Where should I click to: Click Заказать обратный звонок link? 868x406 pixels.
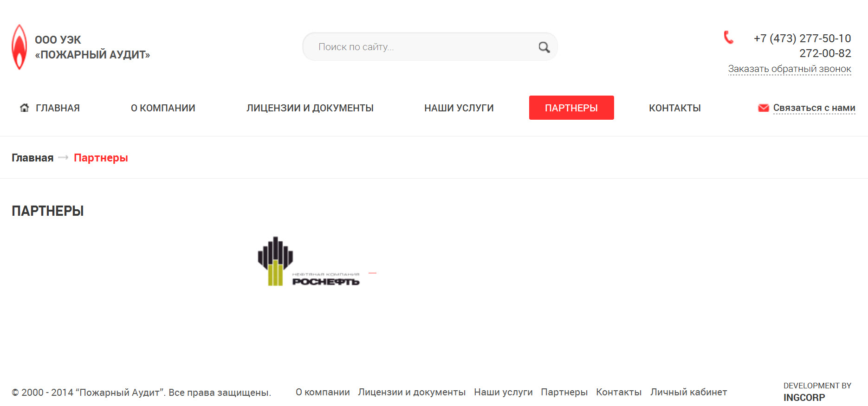click(790, 69)
